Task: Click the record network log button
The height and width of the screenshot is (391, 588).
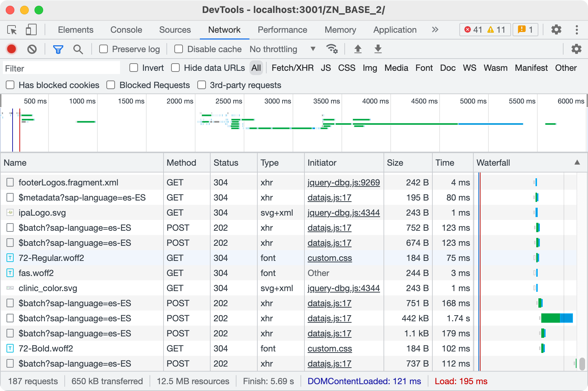Action: coord(12,49)
